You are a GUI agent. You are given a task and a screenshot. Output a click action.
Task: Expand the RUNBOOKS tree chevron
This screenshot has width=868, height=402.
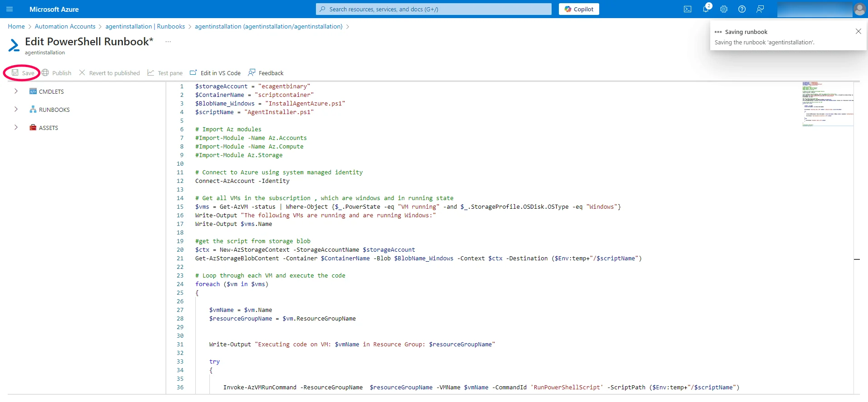[16, 110]
